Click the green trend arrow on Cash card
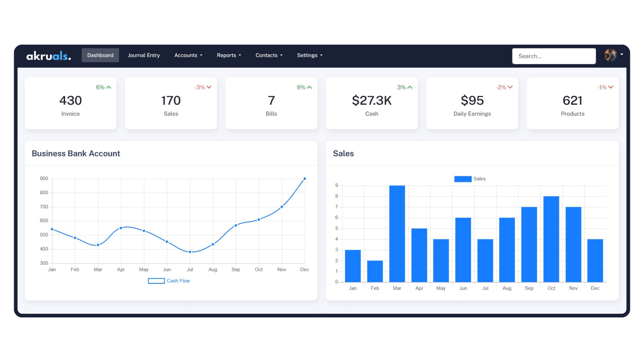The width and height of the screenshot is (644, 362). coord(410,87)
